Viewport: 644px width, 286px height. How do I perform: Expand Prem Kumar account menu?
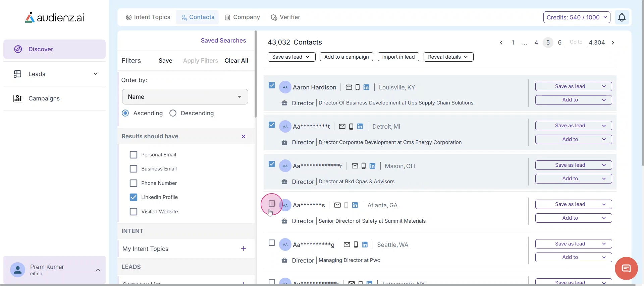click(x=98, y=270)
